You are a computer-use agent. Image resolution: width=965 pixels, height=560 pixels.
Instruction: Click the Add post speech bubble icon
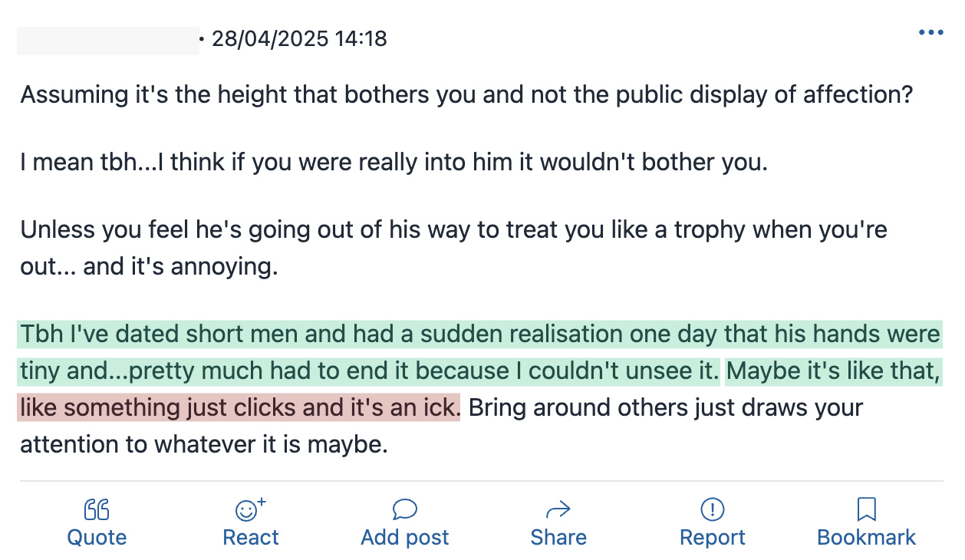pos(404,509)
